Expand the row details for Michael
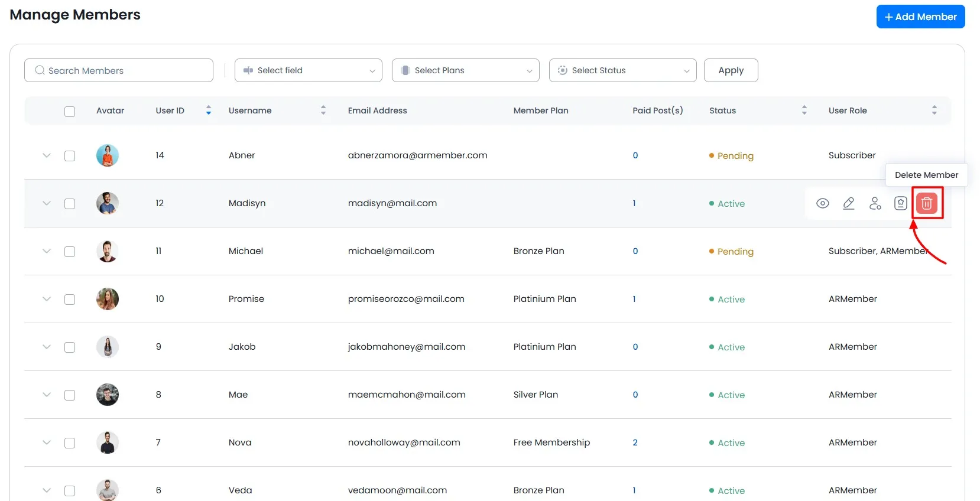The width and height of the screenshot is (980, 501). pyautogui.click(x=47, y=251)
